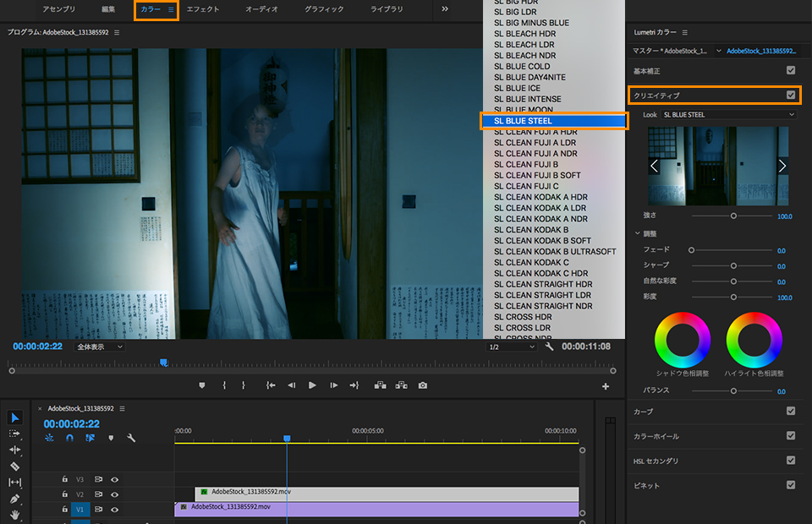
Task: Collapse the Adjustments section chevron
Action: click(x=638, y=233)
